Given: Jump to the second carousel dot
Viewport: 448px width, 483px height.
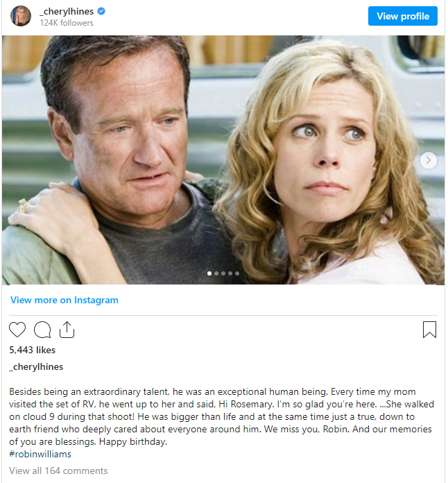Looking at the screenshot, I should [x=216, y=273].
